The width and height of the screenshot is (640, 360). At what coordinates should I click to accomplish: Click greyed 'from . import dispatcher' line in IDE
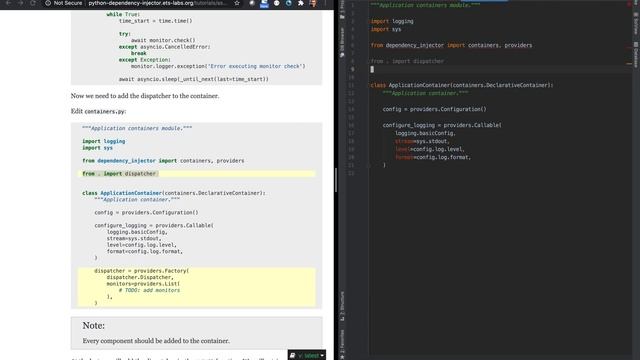[407, 61]
